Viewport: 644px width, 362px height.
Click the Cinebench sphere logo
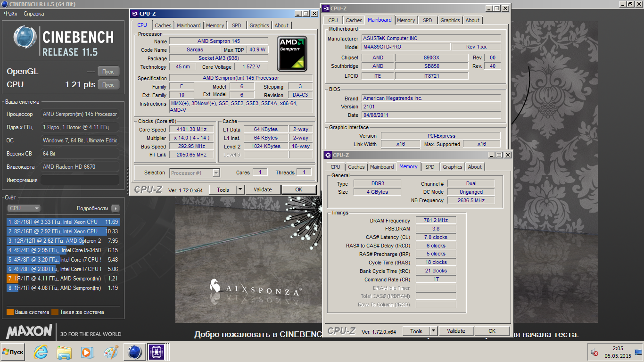point(25,37)
